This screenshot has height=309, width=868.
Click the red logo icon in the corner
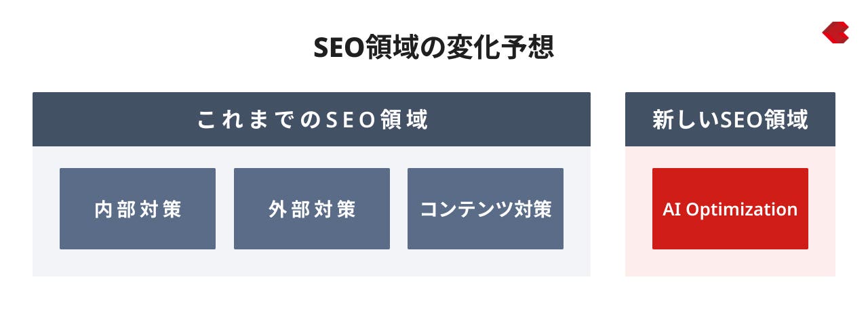click(x=835, y=33)
